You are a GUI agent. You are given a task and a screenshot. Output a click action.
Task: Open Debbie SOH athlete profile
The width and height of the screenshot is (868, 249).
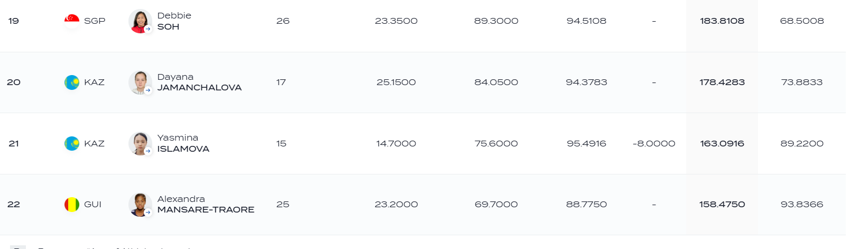click(174, 21)
